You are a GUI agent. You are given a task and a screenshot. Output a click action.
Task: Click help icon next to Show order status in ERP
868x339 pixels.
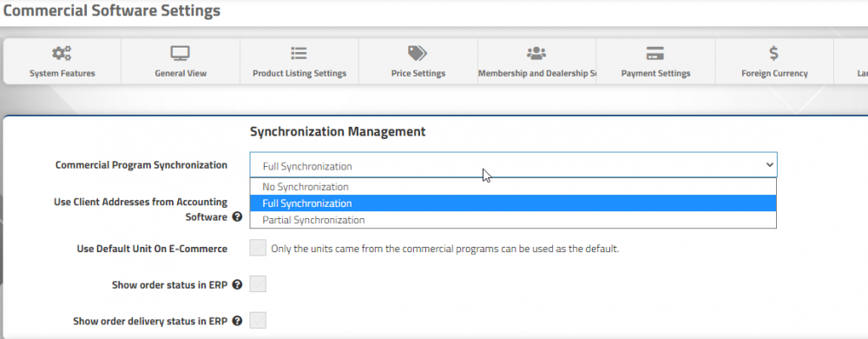237,285
